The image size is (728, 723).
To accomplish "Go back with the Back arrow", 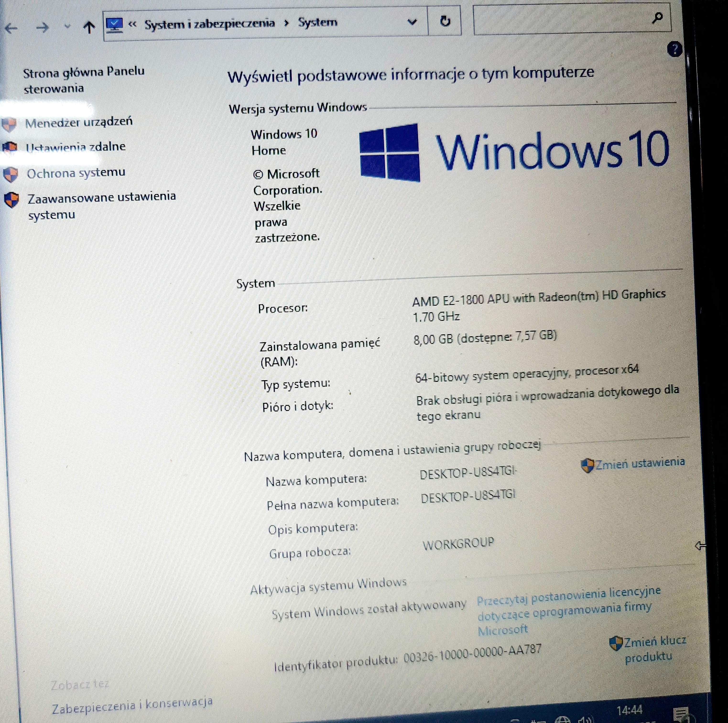I will click(11, 29).
